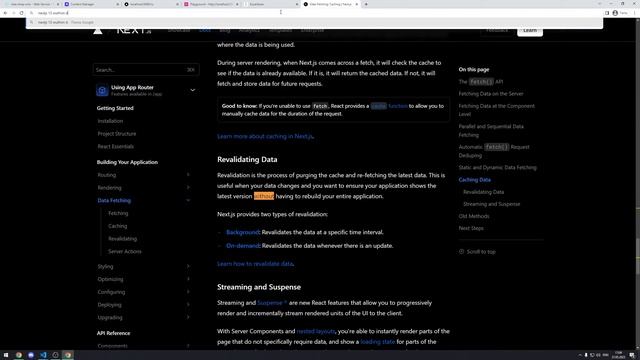Open Visual Studio Code from taskbar
The width and height of the screenshot is (640, 360).
(43, 355)
